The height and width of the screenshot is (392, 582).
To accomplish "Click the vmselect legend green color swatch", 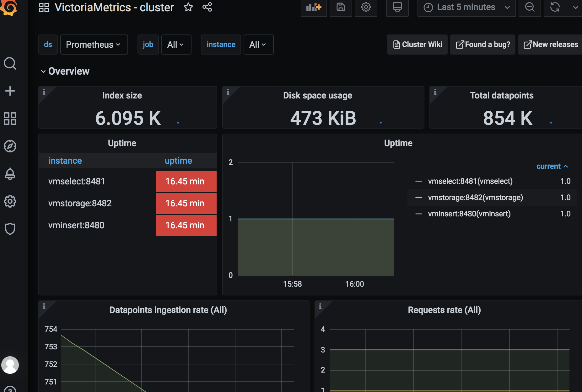I will (418, 181).
